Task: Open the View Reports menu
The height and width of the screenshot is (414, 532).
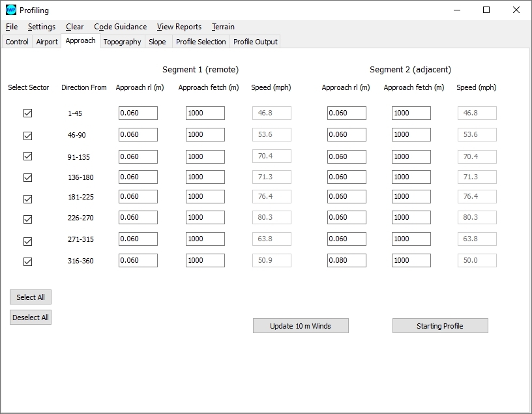Action: [179, 27]
